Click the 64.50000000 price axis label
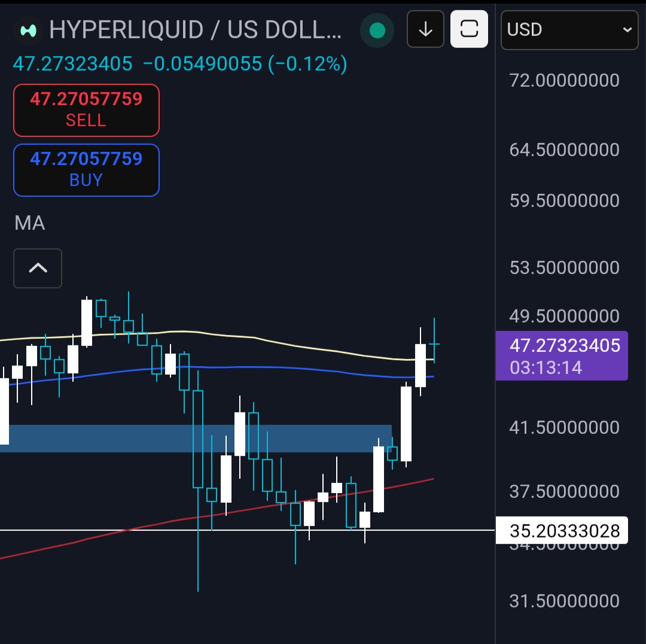This screenshot has height=644, width=646. point(564,150)
